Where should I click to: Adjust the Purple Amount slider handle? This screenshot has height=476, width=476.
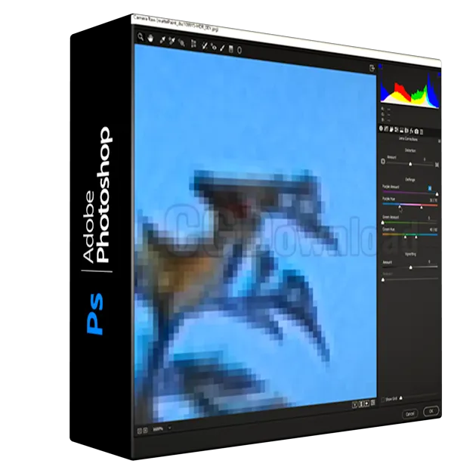click(437, 194)
